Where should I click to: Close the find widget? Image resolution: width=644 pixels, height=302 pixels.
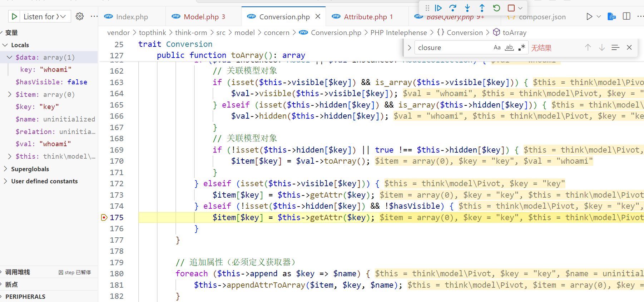[629, 48]
